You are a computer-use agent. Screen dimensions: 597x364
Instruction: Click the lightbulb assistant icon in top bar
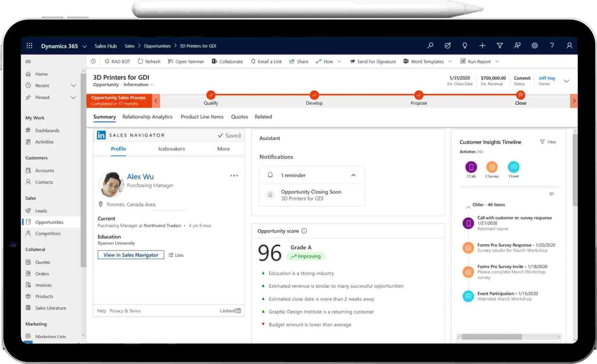[465, 45]
